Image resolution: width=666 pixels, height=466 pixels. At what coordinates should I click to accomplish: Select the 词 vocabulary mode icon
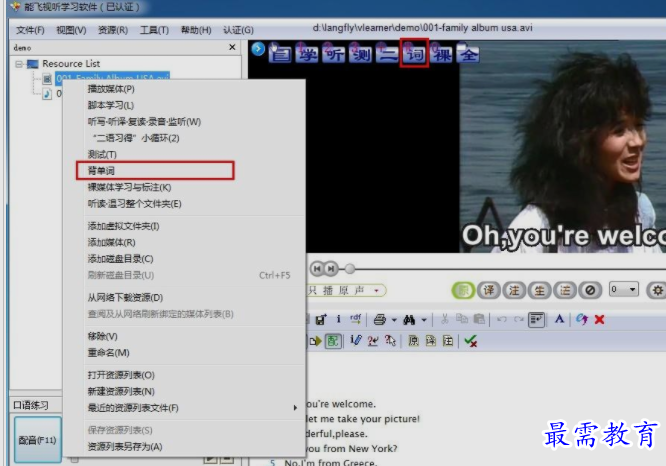pos(415,54)
